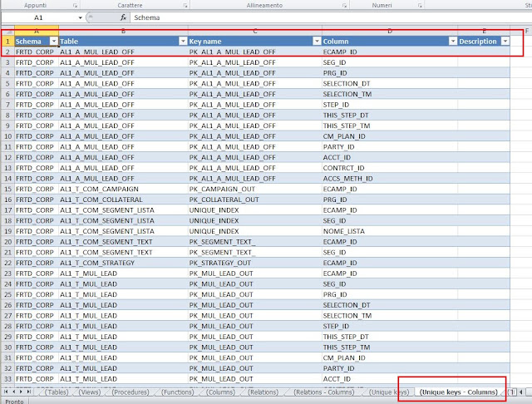Select row 23 header
The height and width of the screenshot is (404, 532).
[x=7, y=273]
